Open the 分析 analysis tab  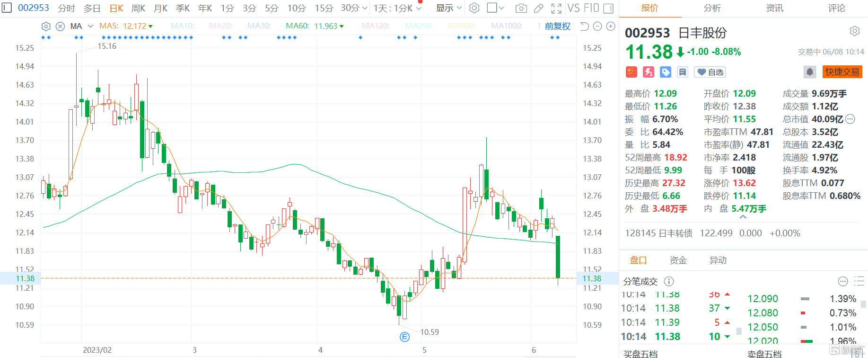pyautogui.click(x=712, y=8)
